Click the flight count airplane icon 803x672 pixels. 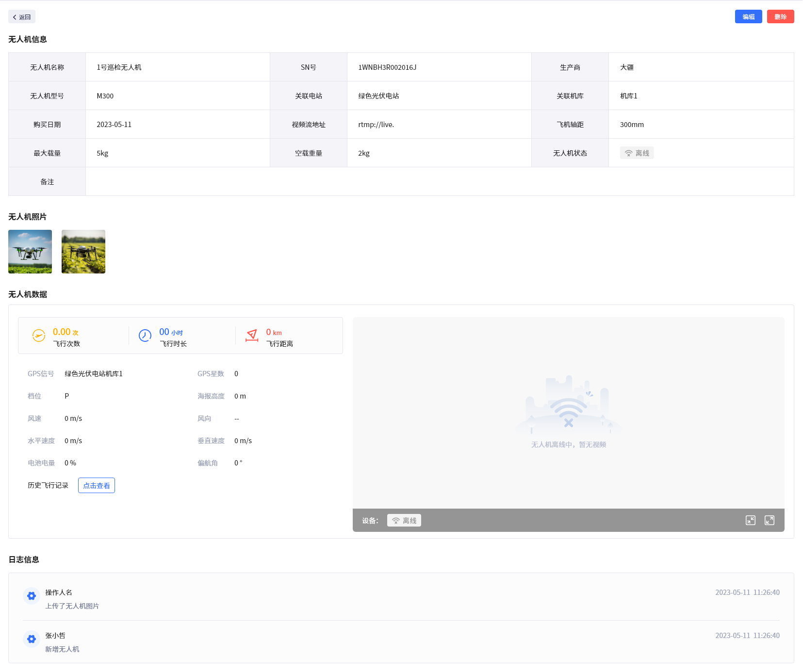(39, 336)
